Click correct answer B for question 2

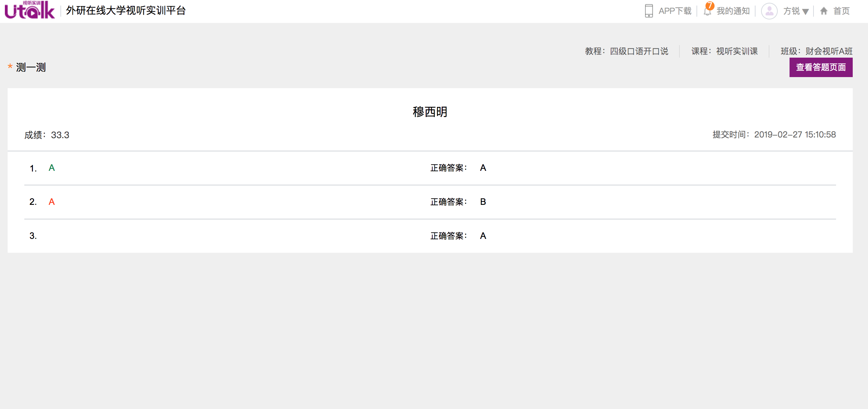(x=483, y=202)
